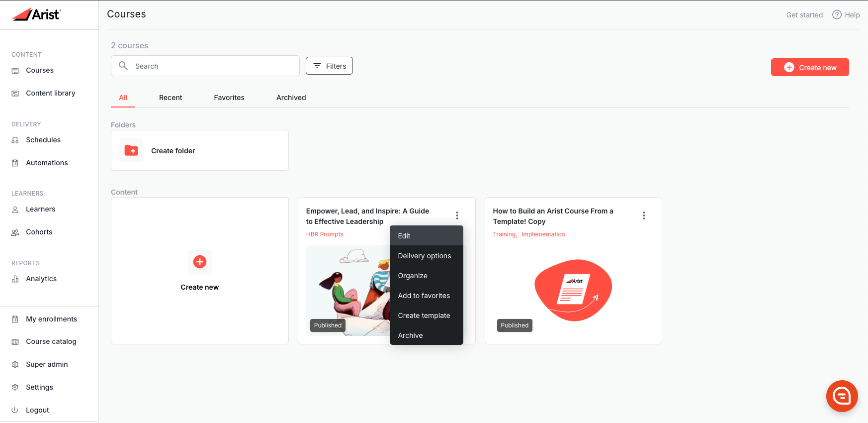Open Content library from the sidebar

click(x=51, y=93)
